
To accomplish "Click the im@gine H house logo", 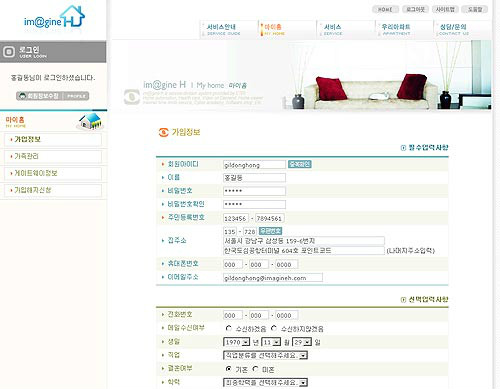I will coord(54,17).
